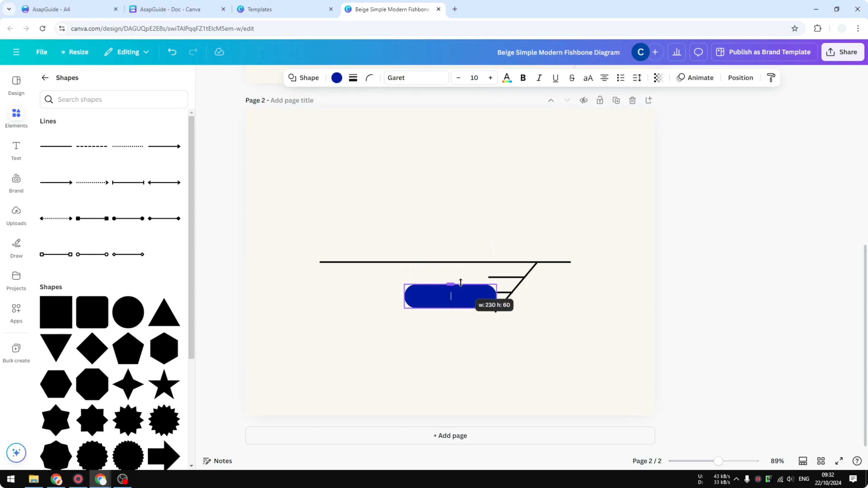Click the Undo icon
This screenshot has width=868, height=488.
[x=172, y=52]
